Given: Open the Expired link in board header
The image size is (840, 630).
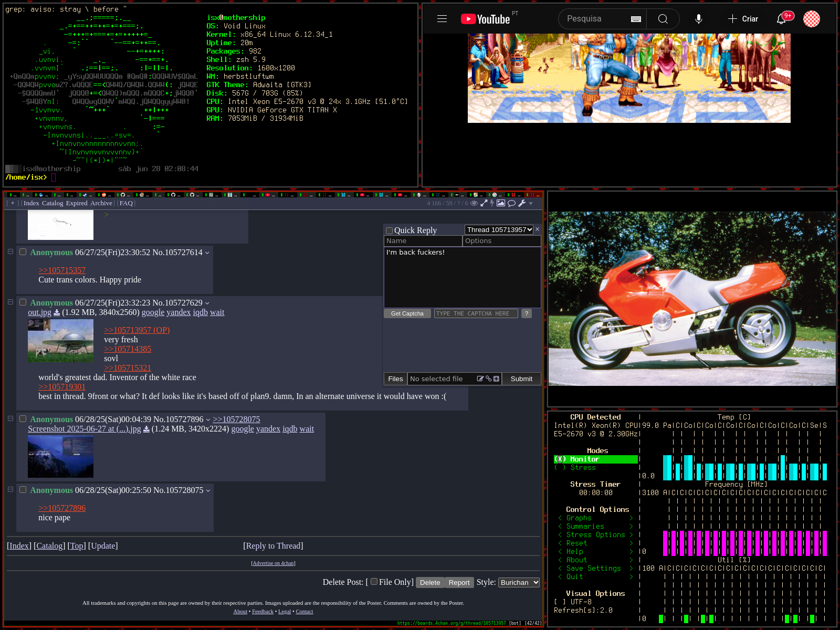Looking at the screenshot, I should click(x=77, y=203).
